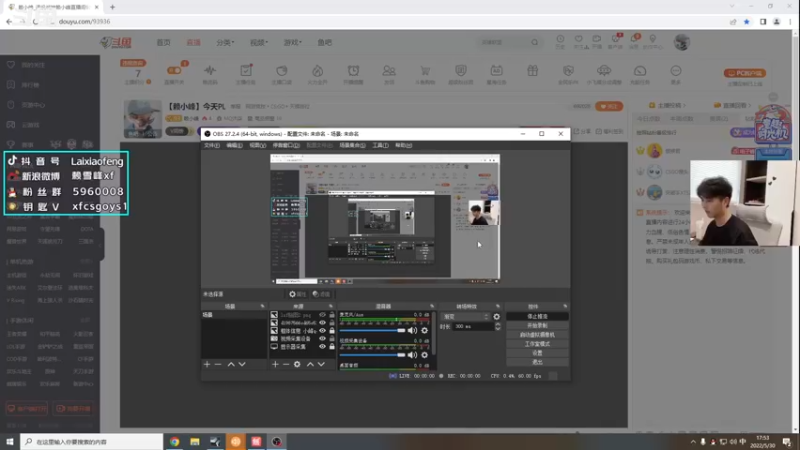
Task: Pop out the Controls dock
Action: coord(565,306)
